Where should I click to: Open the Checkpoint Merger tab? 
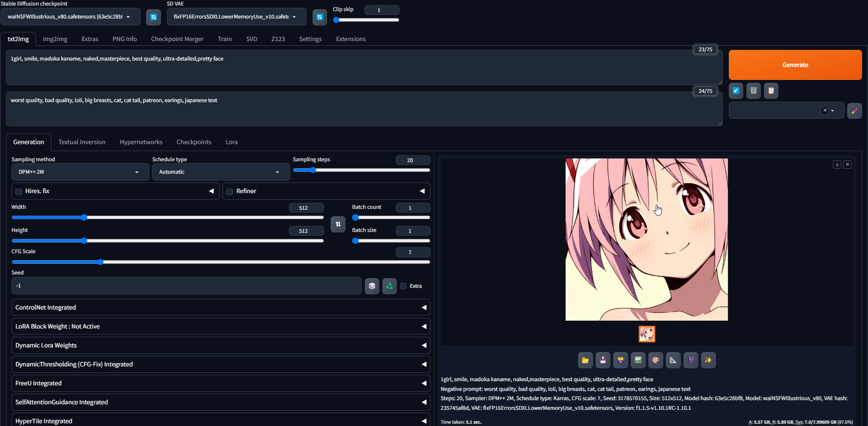click(177, 39)
